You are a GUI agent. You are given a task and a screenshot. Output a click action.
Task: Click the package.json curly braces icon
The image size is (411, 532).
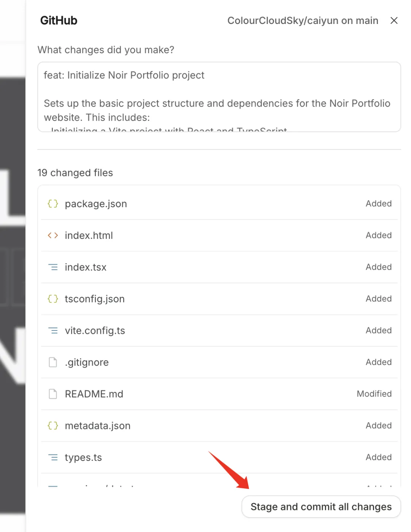53,204
